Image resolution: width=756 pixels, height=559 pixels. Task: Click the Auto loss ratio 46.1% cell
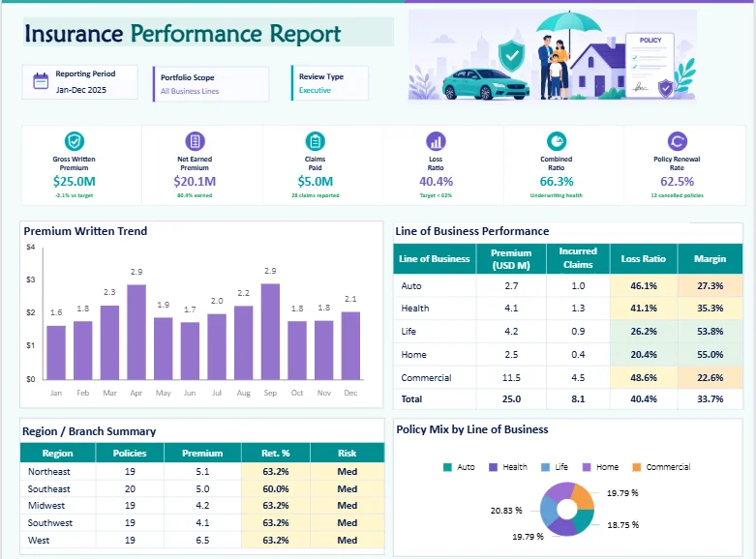click(644, 285)
